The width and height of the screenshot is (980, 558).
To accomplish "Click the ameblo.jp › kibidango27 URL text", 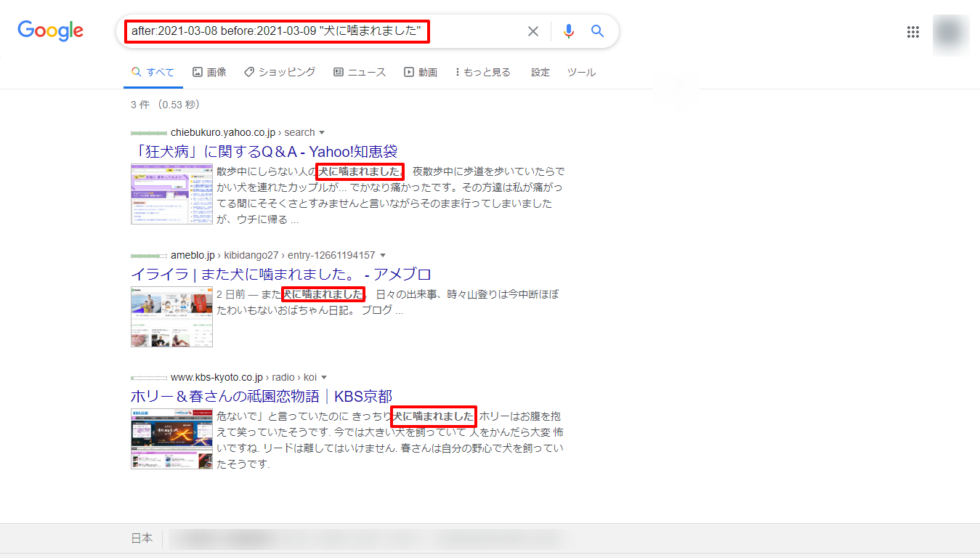I will 273,255.
